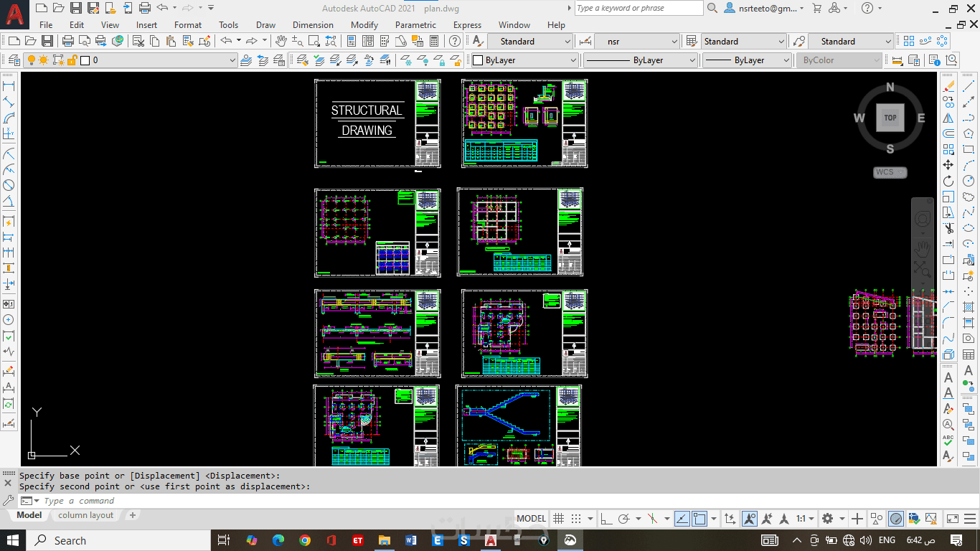Click the WCS coordinate system button
This screenshot has width=980, height=551.
890,172
